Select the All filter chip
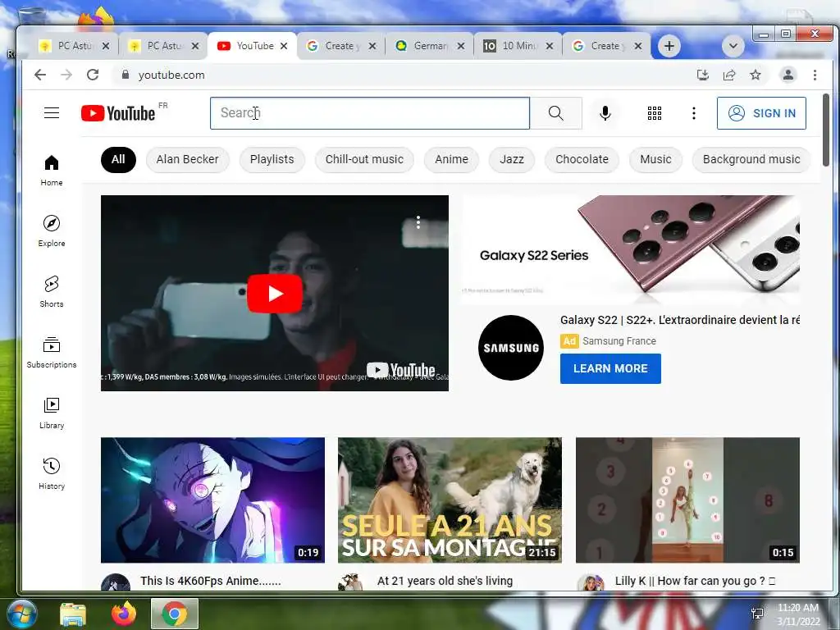This screenshot has width=840, height=630. point(118,160)
